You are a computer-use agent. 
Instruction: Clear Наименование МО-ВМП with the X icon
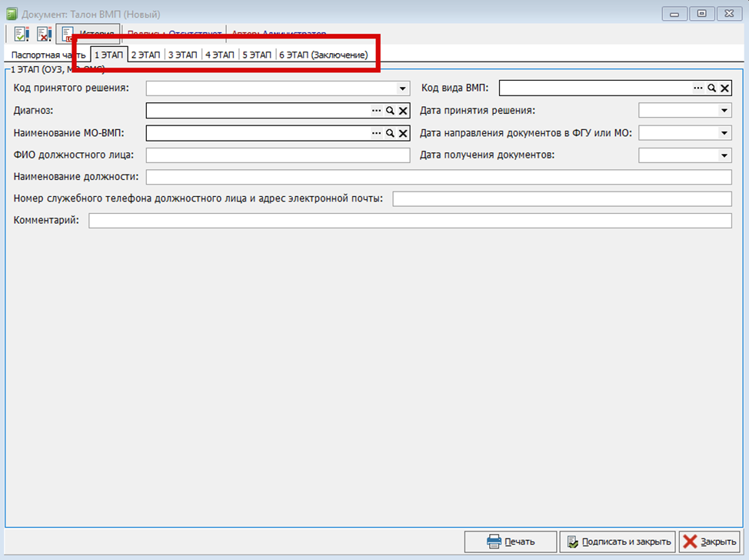(x=403, y=133)
